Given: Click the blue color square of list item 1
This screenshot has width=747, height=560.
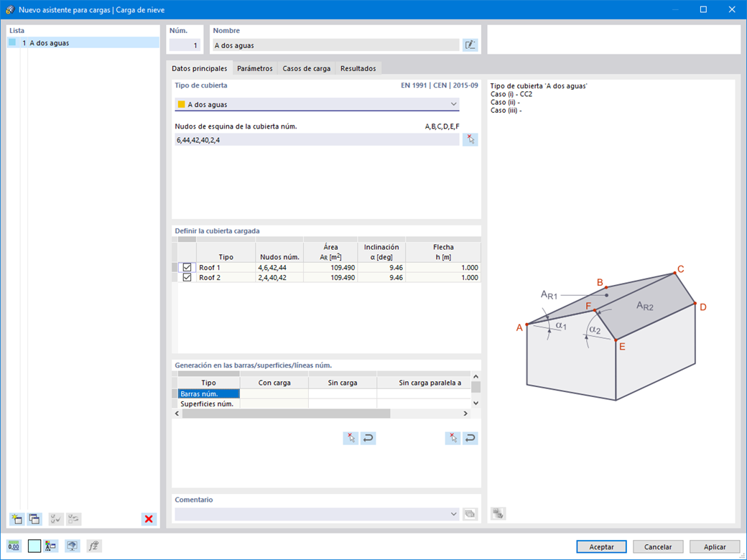Looking at the screenshot, I should (12, 42).
